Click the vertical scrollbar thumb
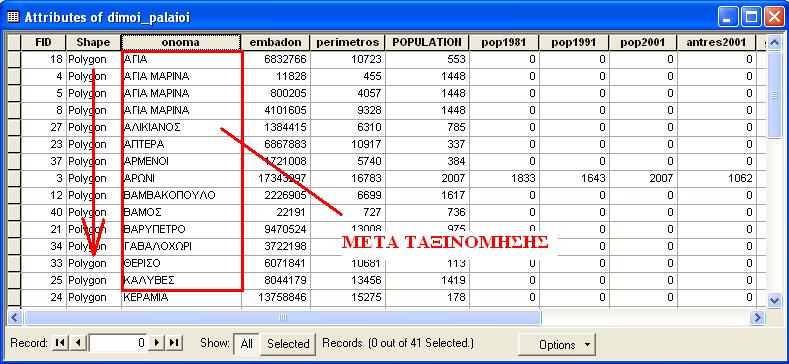The height and width of the screenshot is (364, 789). click(x=774, y=94)
